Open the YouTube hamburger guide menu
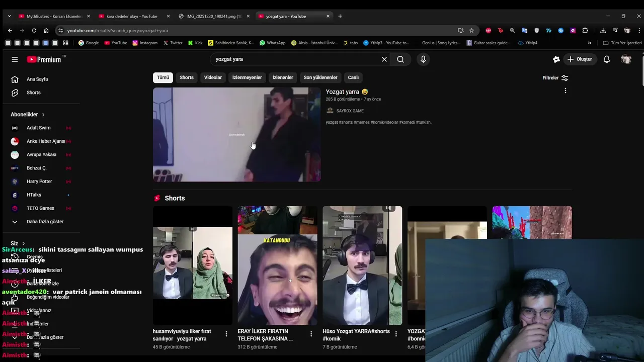This screenshot has height=362, width=644. pos(15,59)
